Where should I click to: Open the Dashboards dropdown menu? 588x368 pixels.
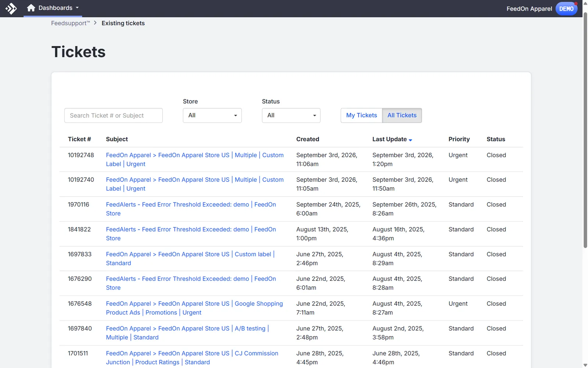coord(53,8)
